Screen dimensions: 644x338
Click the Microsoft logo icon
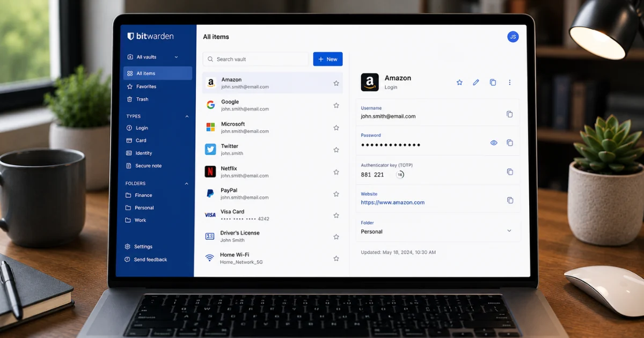[x=210, y=127]
